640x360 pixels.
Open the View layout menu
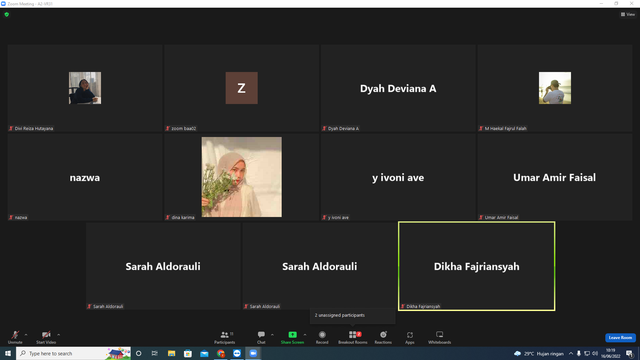[x=628, y=14]
